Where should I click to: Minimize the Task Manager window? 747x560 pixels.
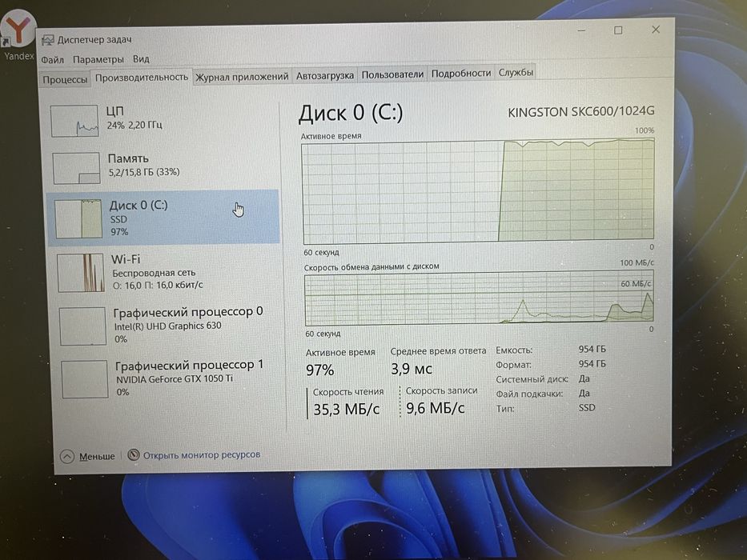click(581, 31)
